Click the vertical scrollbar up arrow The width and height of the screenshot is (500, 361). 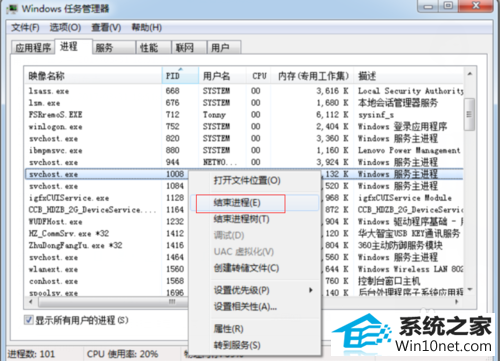(470, 74)
